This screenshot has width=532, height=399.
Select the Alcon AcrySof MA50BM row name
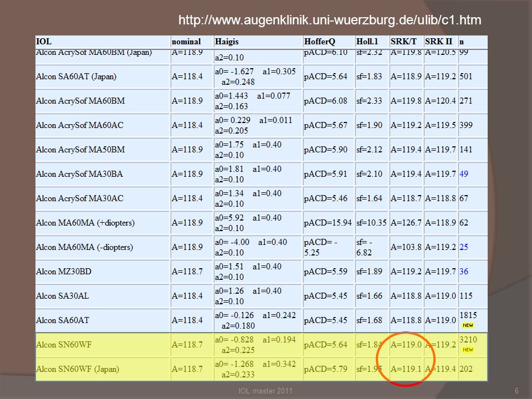[x=80, y=150]
